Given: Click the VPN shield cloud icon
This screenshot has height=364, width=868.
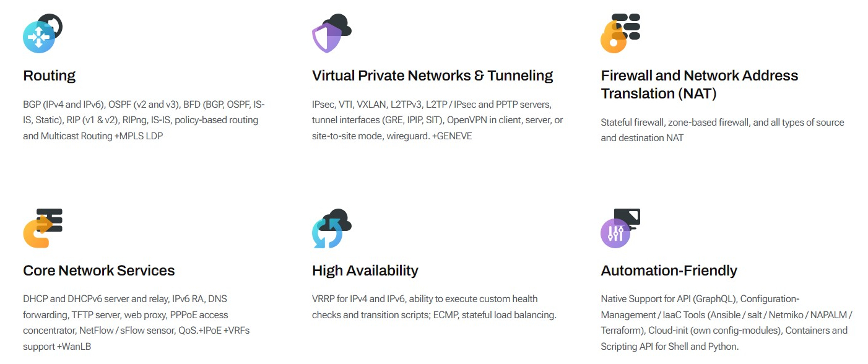Looking at the screenshot, I should [326, 38].
